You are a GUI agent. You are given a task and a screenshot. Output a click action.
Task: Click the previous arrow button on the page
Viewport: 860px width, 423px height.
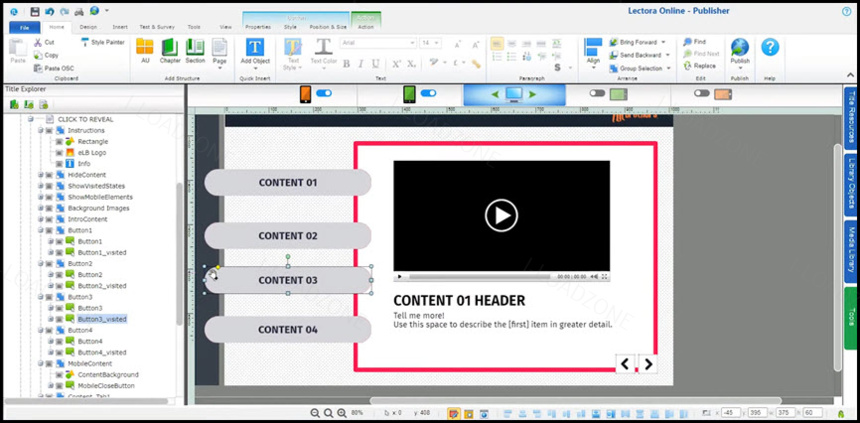tap(625, 363)
